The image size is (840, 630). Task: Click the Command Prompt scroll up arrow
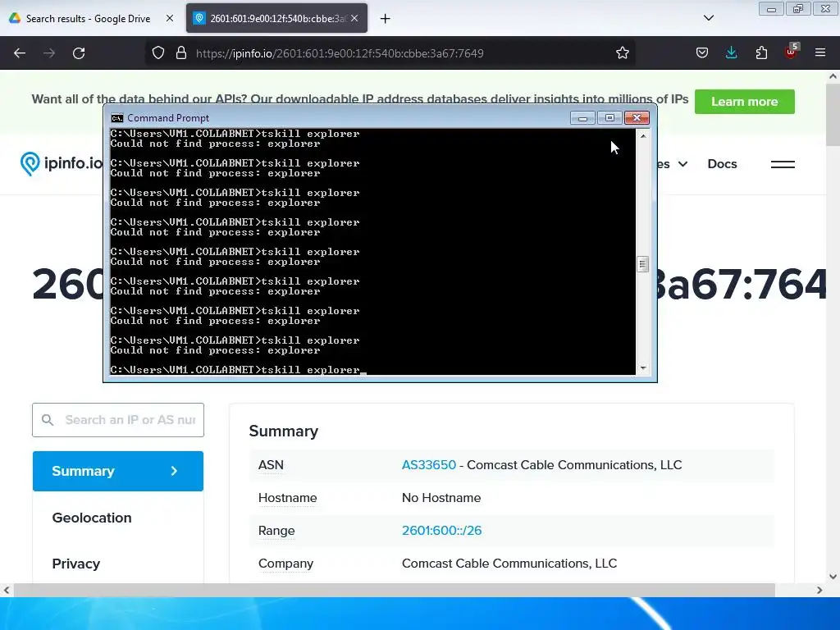tap(643, 136)
